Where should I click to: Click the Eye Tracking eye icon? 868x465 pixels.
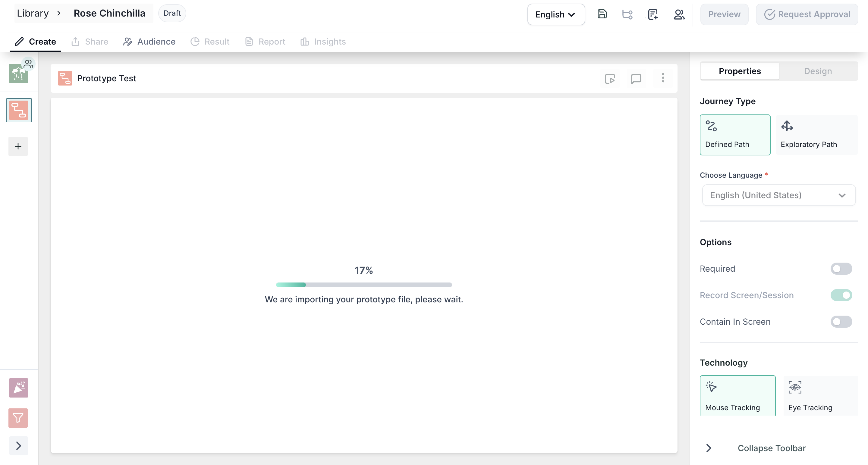coord(795,387)
